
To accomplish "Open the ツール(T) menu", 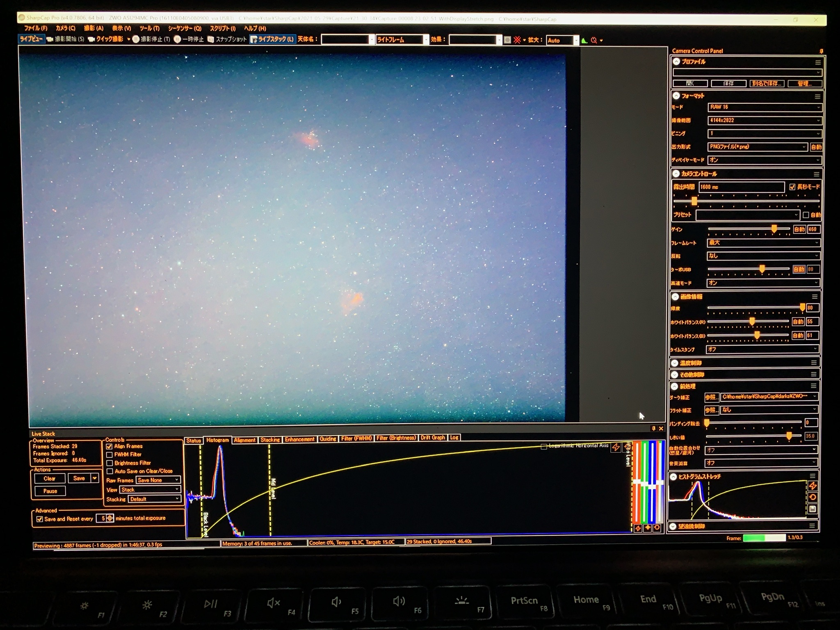I will (149, 28).
